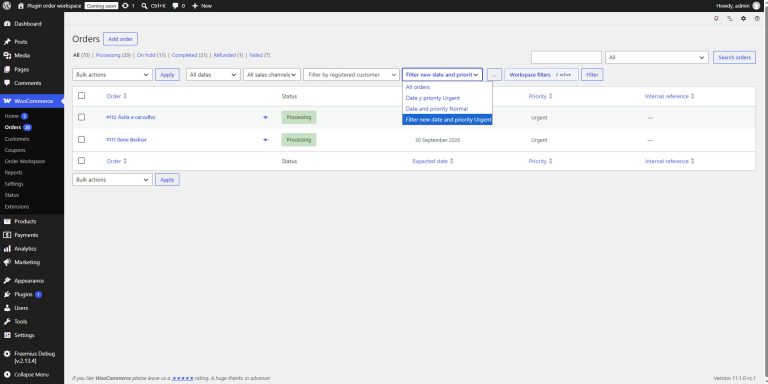Click the Analytics chart icon
Screen dimensions: 768x384
pyautogui.click(x=7, y=248)
